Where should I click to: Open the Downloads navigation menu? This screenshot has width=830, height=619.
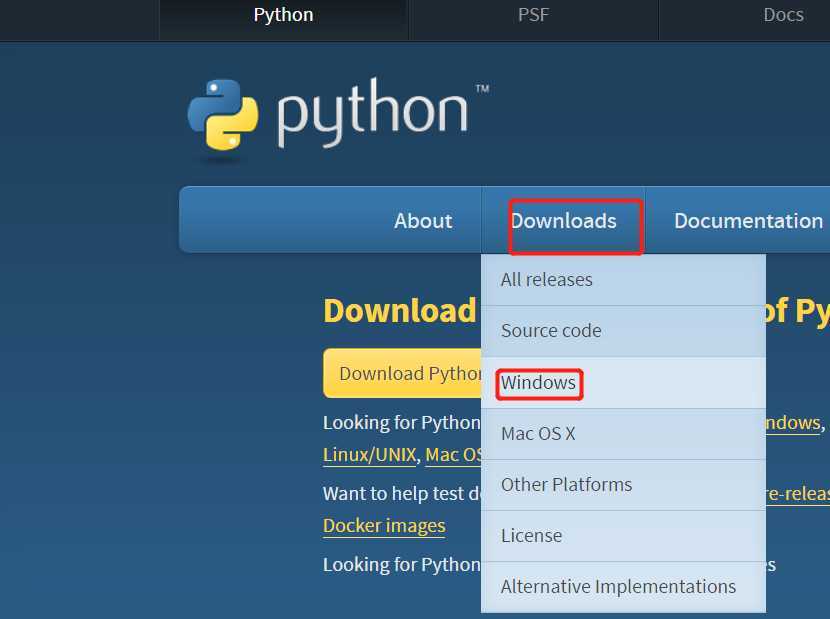pyautogui.click(x=563, y=220)
